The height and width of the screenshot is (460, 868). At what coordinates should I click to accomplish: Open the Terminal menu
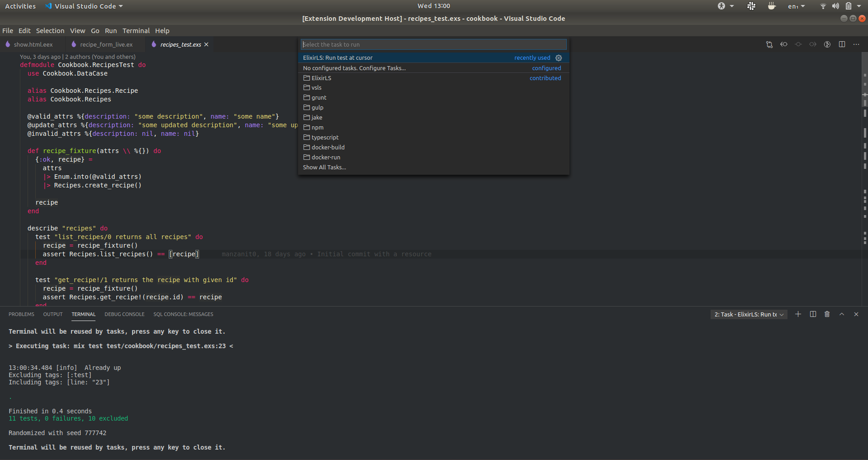(x=136, y=31)
